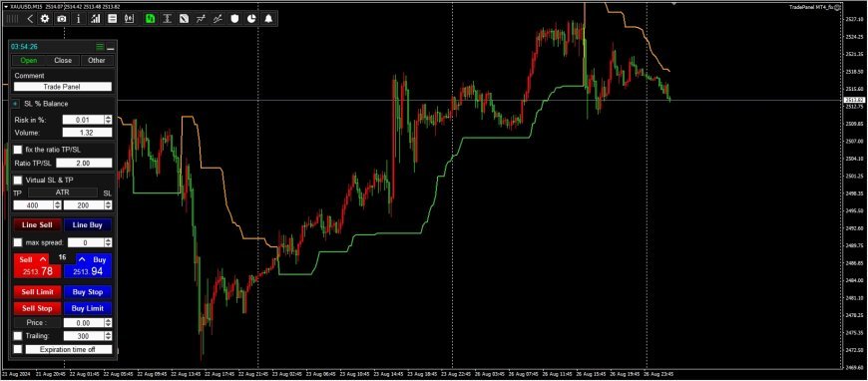Viewport: 868px width, 381px height.
Task: Click the pie chart icon on the toolbar
Action: click(x=251, y=19)
